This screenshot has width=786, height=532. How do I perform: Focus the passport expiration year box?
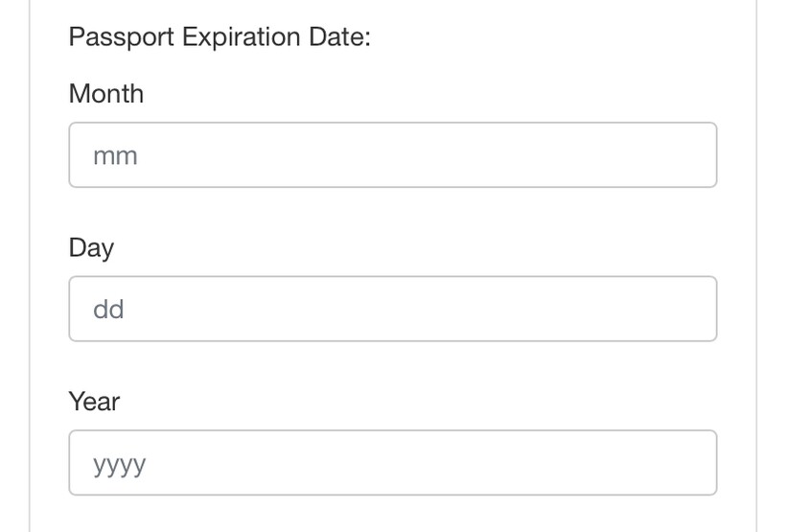coord(393,463)
